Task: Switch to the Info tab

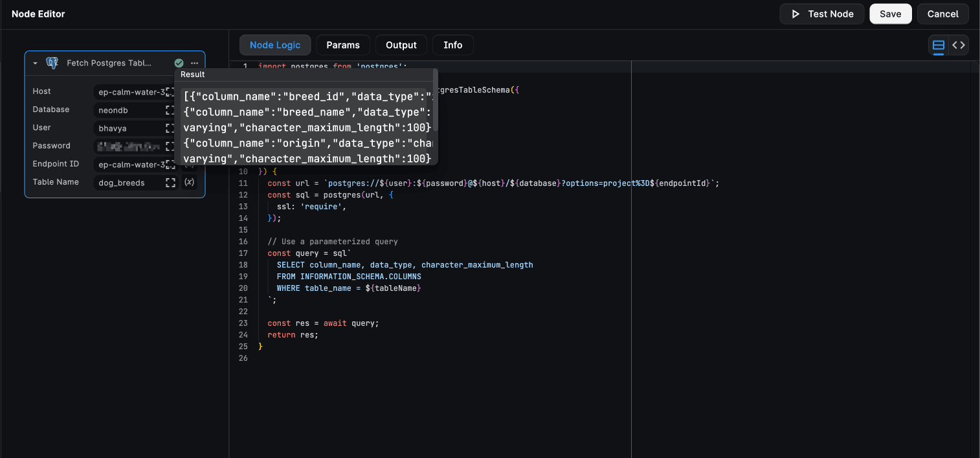Action: 452,45
